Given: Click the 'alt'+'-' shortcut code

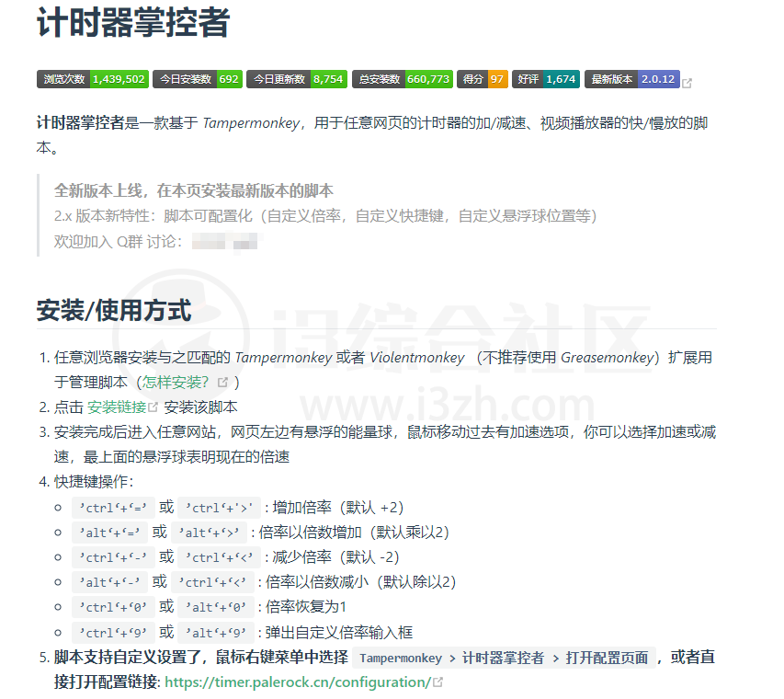Looking at the screenshot, I should [x=109, y=582].
